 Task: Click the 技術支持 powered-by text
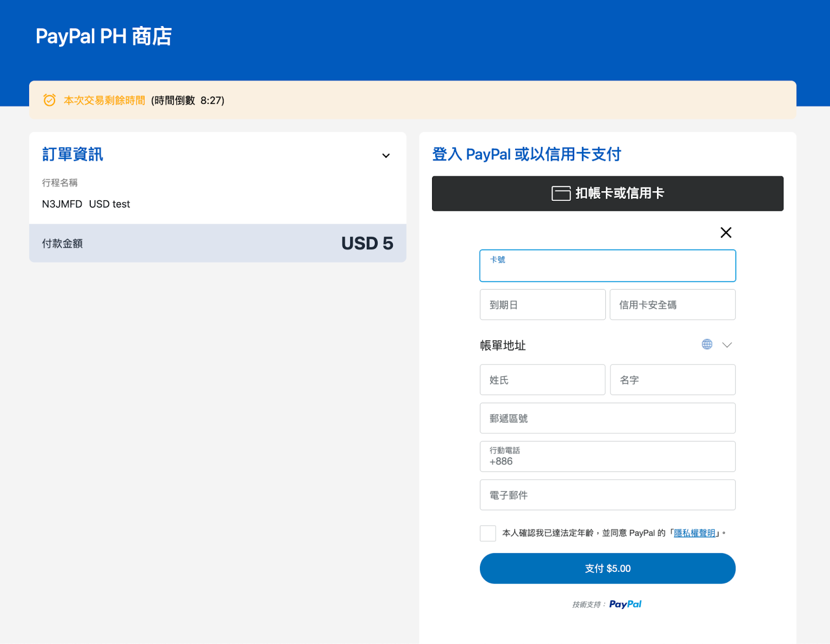[x=588, y=605]
